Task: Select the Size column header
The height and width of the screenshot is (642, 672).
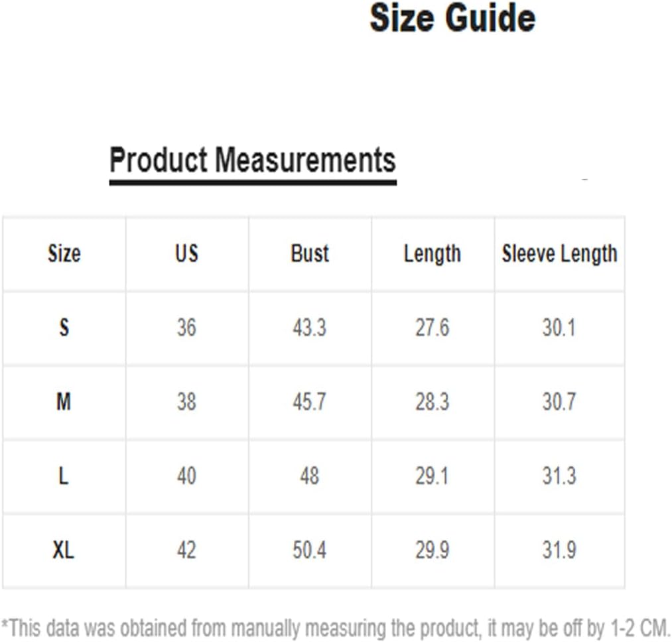Action: click(64, 253)
